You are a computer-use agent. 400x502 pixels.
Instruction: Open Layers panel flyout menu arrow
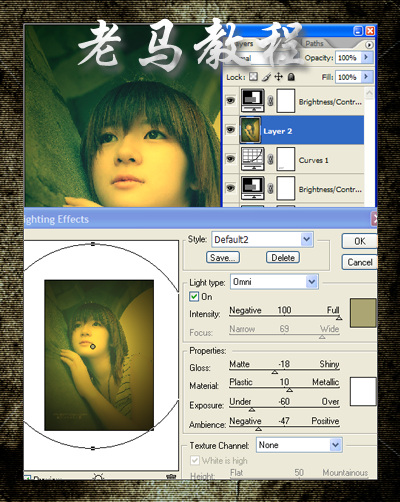click(369, 44)
